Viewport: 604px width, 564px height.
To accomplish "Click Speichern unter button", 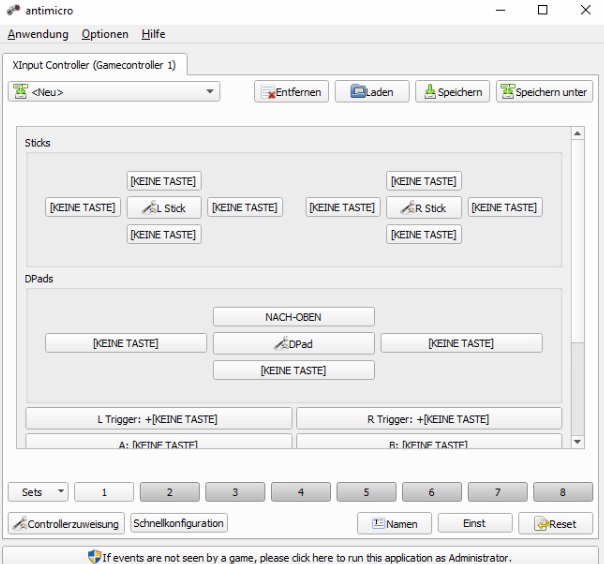I will (x=545, y=92).
